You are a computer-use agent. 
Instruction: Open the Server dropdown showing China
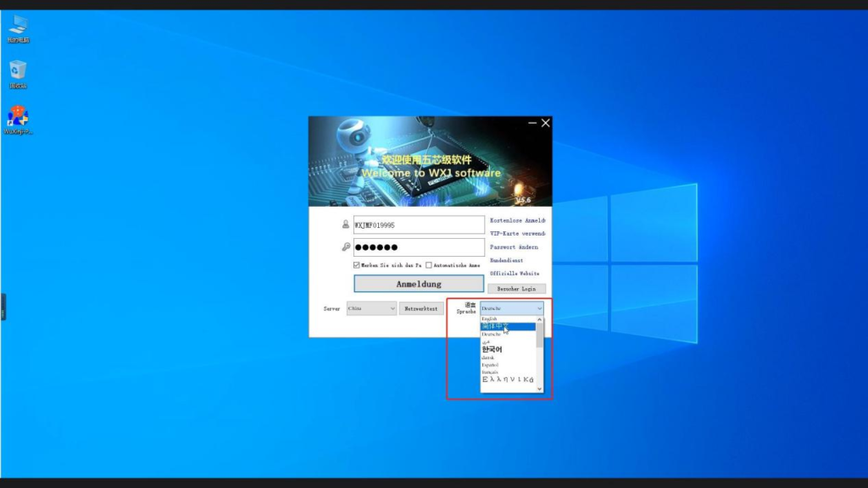click(x=371, y=308)
